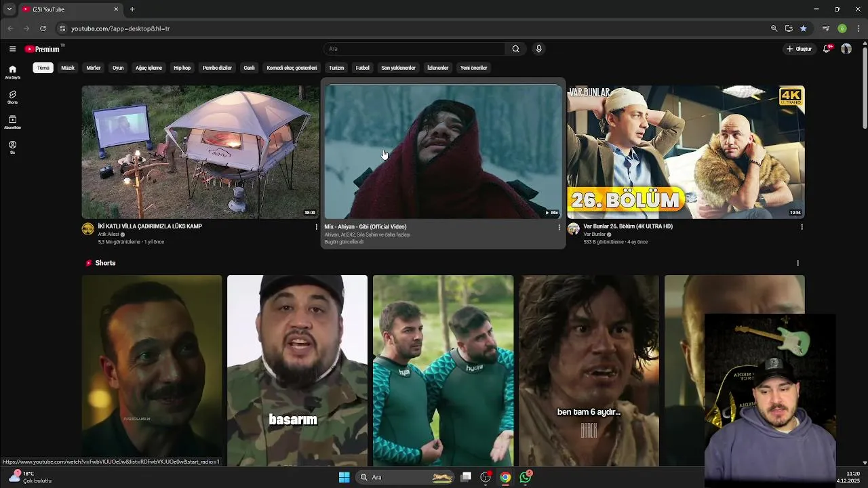This screenshot has height=488, width=868.
Task: Click the install app icon in address bar
Action: pos(789,28)
